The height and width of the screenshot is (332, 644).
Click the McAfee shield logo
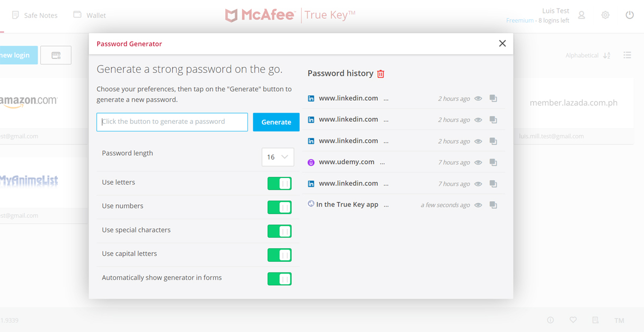coord(231,15)
